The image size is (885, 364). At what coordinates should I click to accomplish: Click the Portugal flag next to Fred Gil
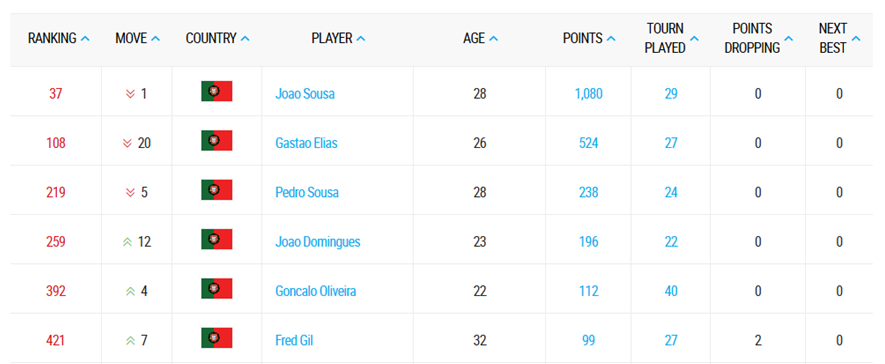coord(217,339)
